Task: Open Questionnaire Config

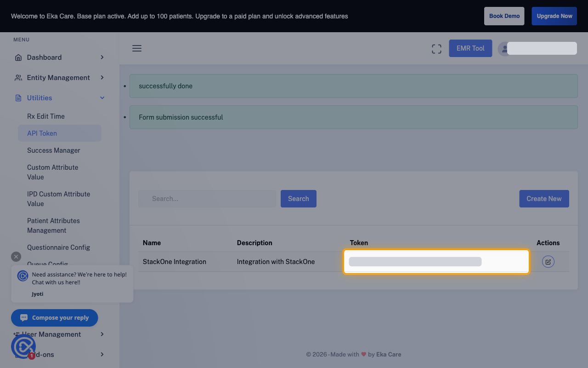Action: click(x=59, y=247)
